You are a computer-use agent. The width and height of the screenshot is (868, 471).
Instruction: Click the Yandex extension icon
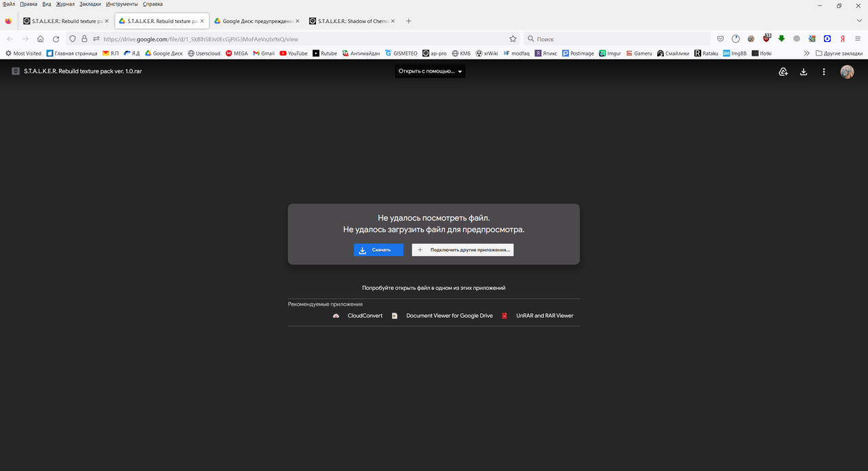[x=842, y=39]
